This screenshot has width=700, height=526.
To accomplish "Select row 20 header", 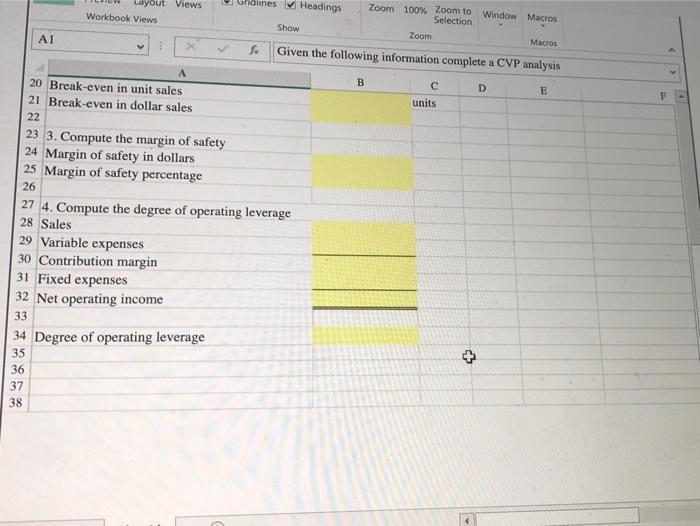I will coord(35,83).
